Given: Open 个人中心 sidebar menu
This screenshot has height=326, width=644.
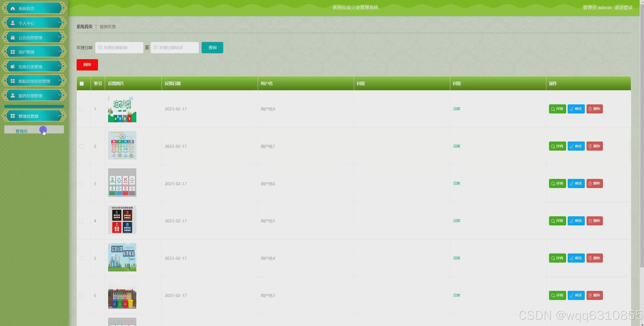Looking at the screenshot, I should pos(34,23).
